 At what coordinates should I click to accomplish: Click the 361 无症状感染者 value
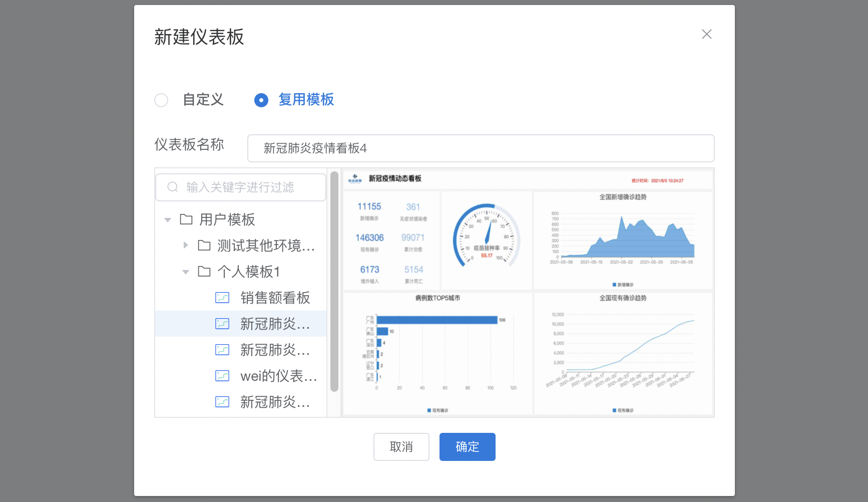[x=413, y=207]
